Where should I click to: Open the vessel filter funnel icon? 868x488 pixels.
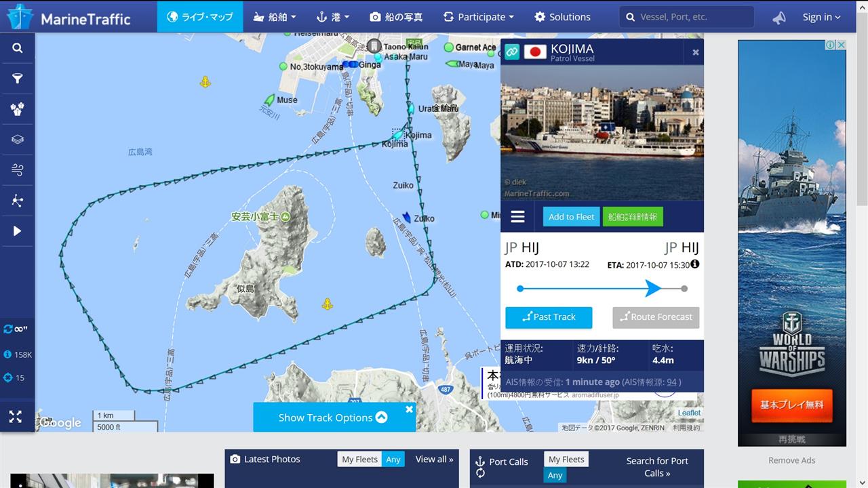point(17,79)
